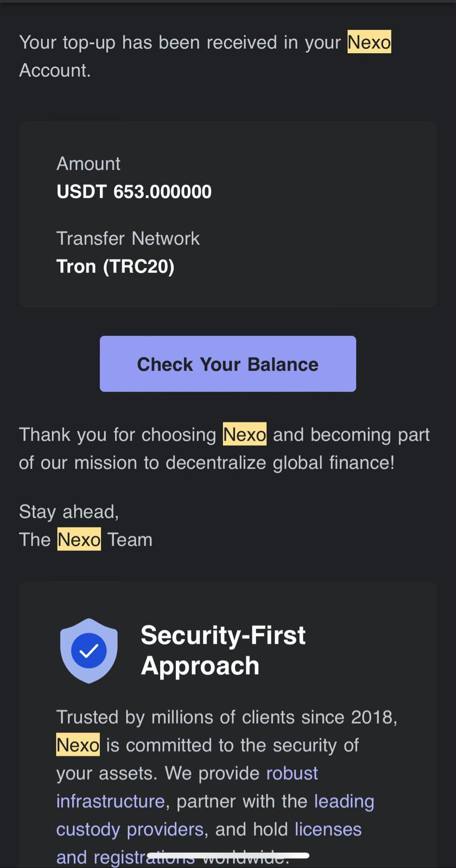This screenshot has height=868, width=456.
Task: Select highlighted Nexo in "The Nexo Team" signature
Action: coord(79,540)
